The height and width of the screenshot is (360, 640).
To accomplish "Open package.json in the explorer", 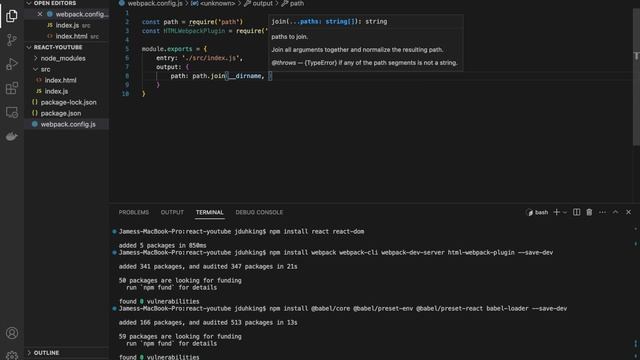I will (61, 113).
